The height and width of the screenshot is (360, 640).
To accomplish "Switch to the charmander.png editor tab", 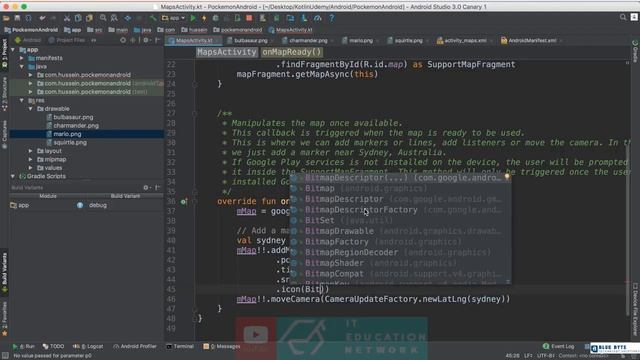I will pyautogui.click(x=307, y=40).
